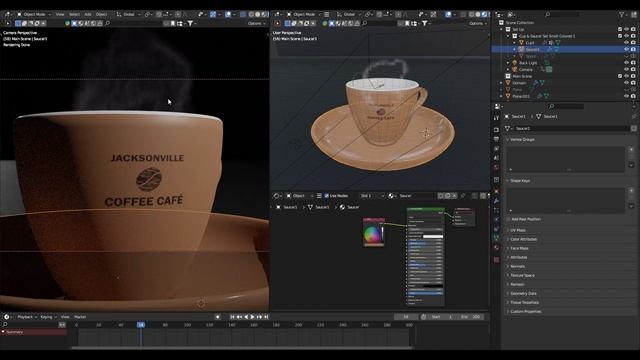
Task: Select Plane.001 in the outliner
Action: pyautogui.click(x=521, y=96)
